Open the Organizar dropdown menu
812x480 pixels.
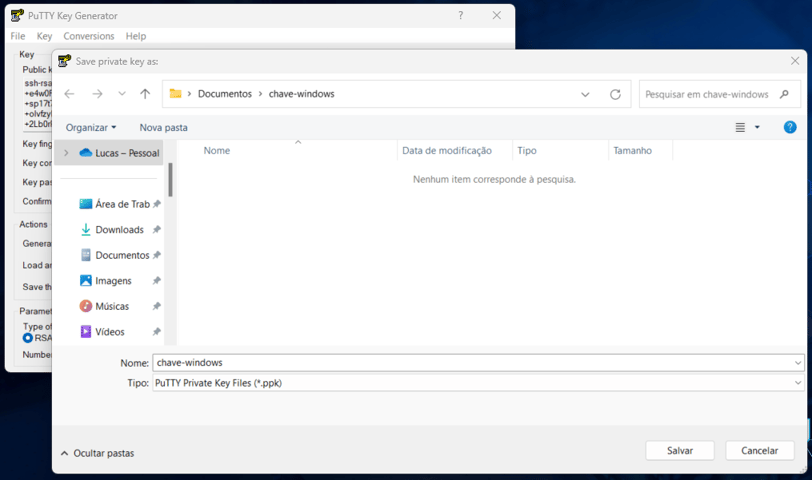click(x=91, y=127)
